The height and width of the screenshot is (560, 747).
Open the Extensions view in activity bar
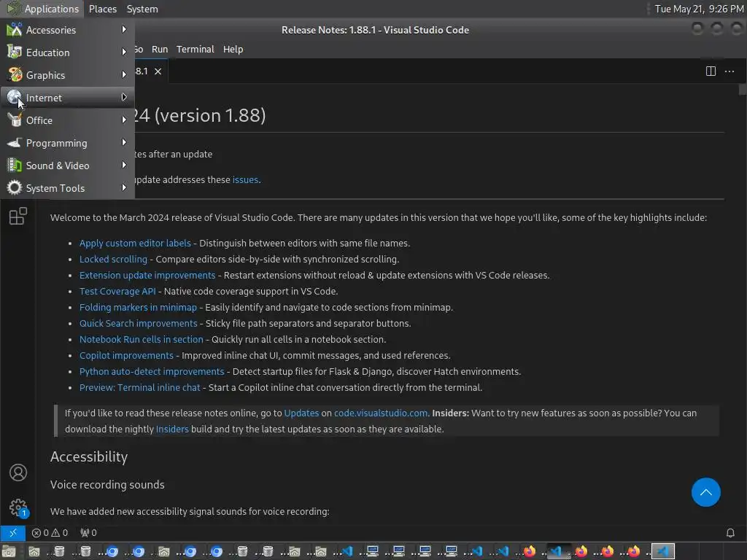pos(18,216)
